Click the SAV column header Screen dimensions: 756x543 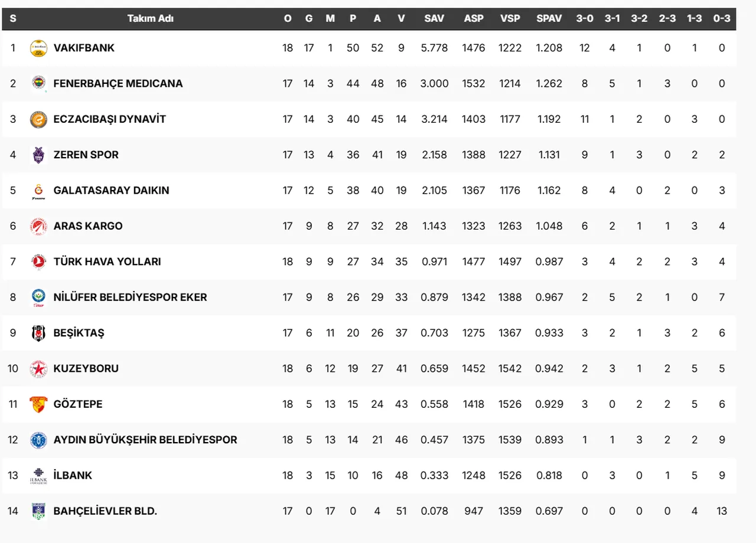tap(434, 18)
